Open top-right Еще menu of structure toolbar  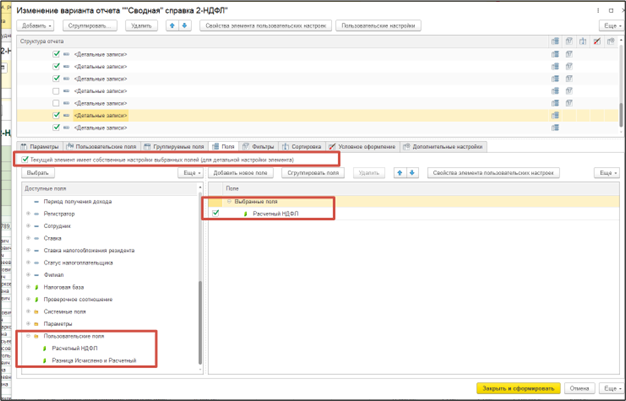point(612,26)
